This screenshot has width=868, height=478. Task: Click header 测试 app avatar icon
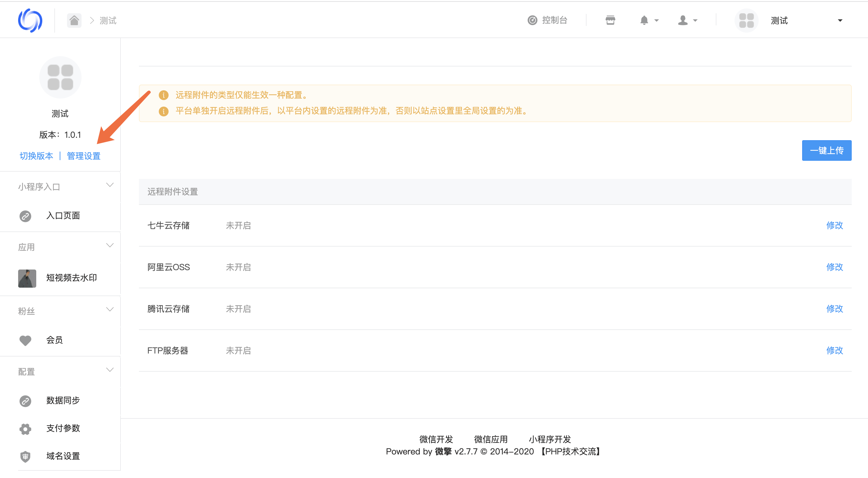click(746, 20)
